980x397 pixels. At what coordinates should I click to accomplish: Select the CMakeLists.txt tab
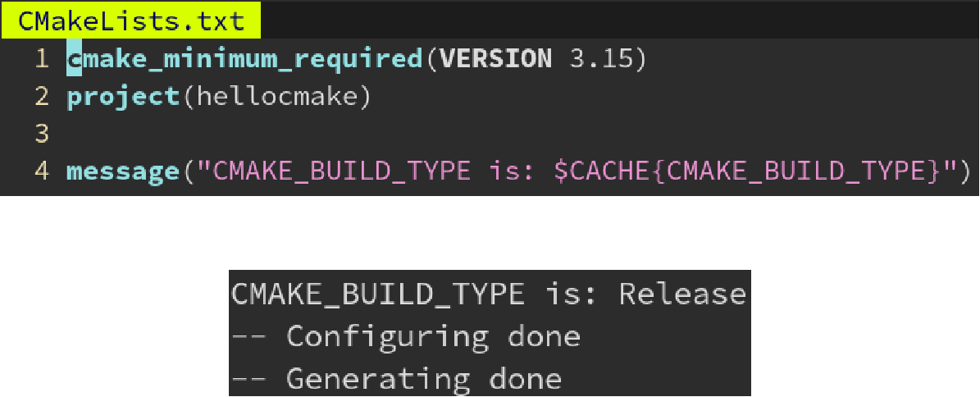(130, 21)
